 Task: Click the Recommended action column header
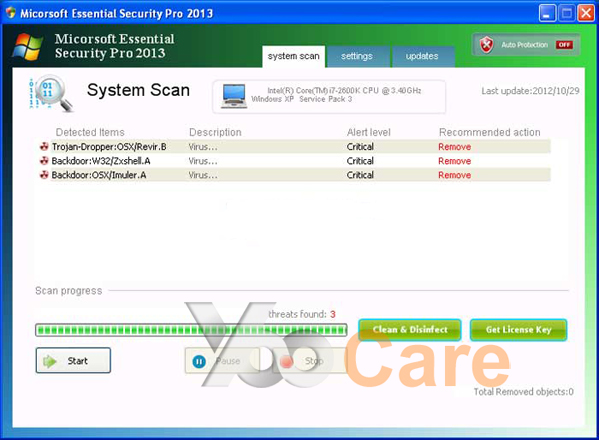tap(490, 132)
